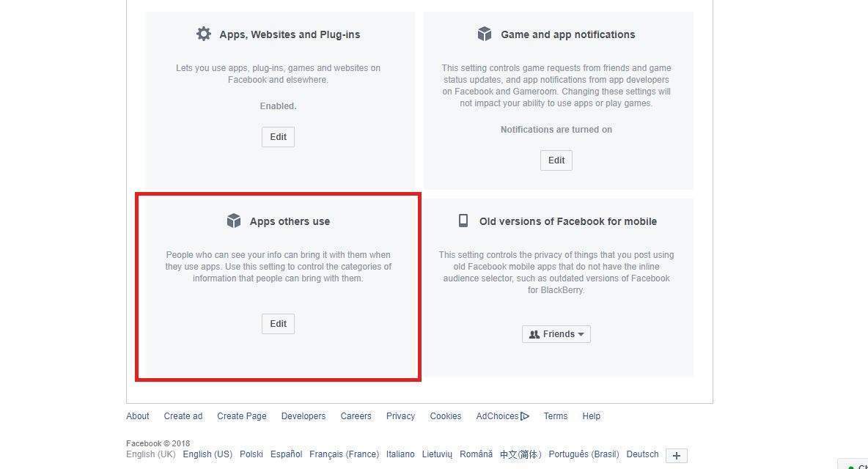The width and height of the screenshot is (868, 469).
Task: Visit the Developers link
Action: [304, 416]
